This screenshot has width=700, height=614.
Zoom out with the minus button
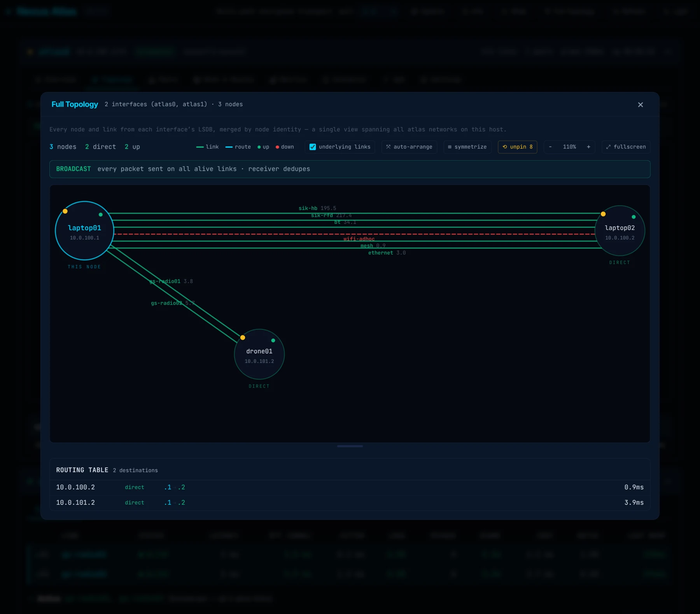[x=550, y=147]
